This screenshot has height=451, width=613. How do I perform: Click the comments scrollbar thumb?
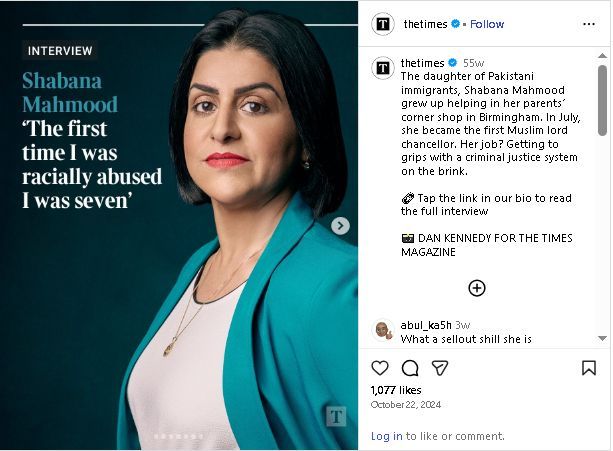pyautogui.click(x=602, y=100)
